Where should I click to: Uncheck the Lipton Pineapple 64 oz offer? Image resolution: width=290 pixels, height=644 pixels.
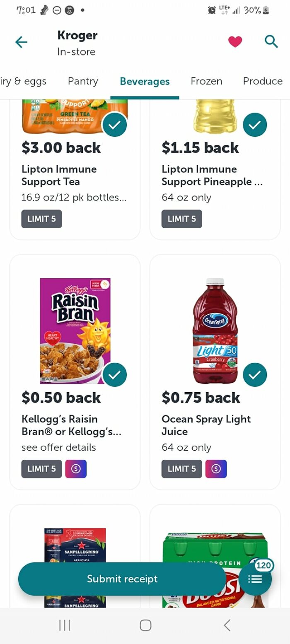(255, 124)
